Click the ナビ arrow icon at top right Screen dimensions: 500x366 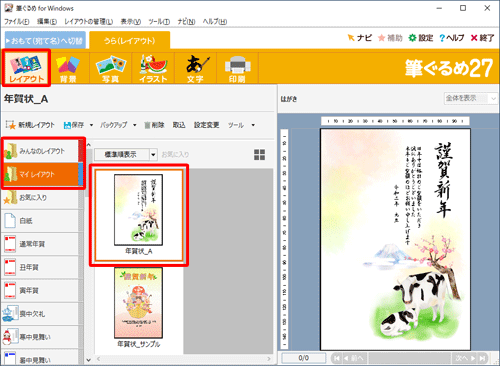point(351,38)
